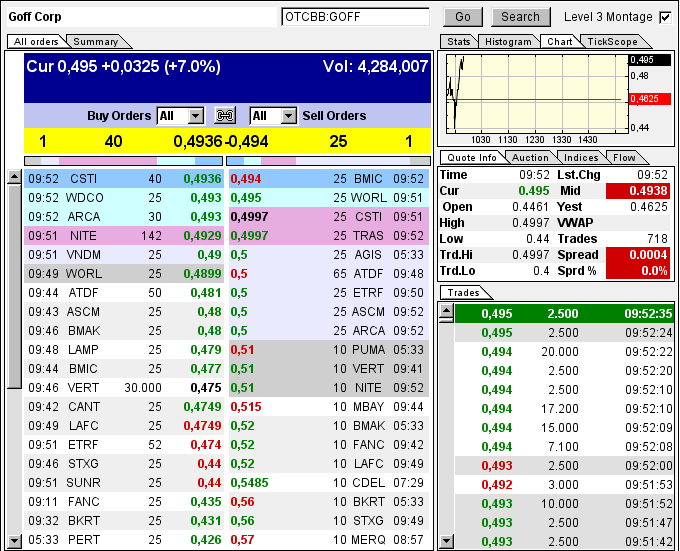Open the Stats tab
This screenshot has width=680, height=551.
pyautogui.click(x=459, y=42)
